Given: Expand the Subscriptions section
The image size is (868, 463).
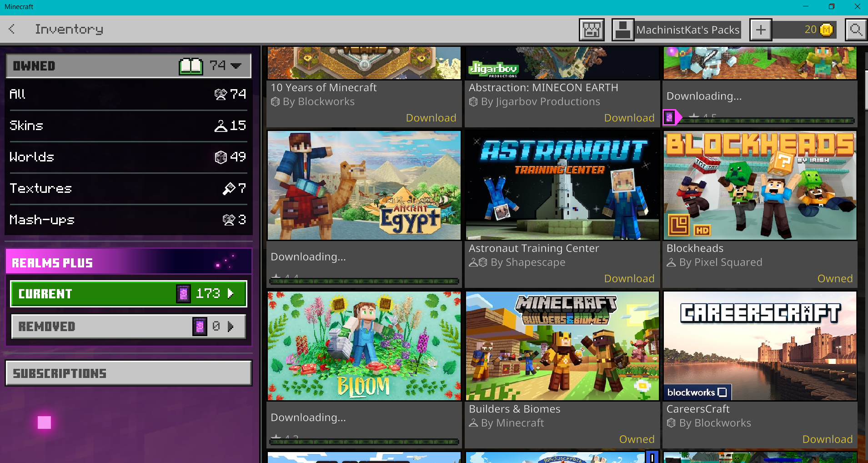Looking at the screenshot, I should point(129,373).
